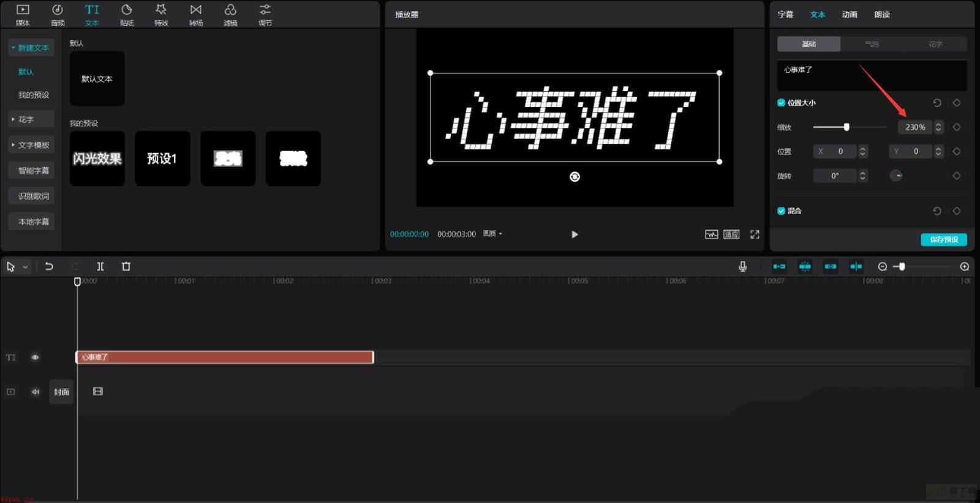This screenshot has width=980, height=503.
Task: Open selection tool dropdown arrow
Action: click(26, 267)
